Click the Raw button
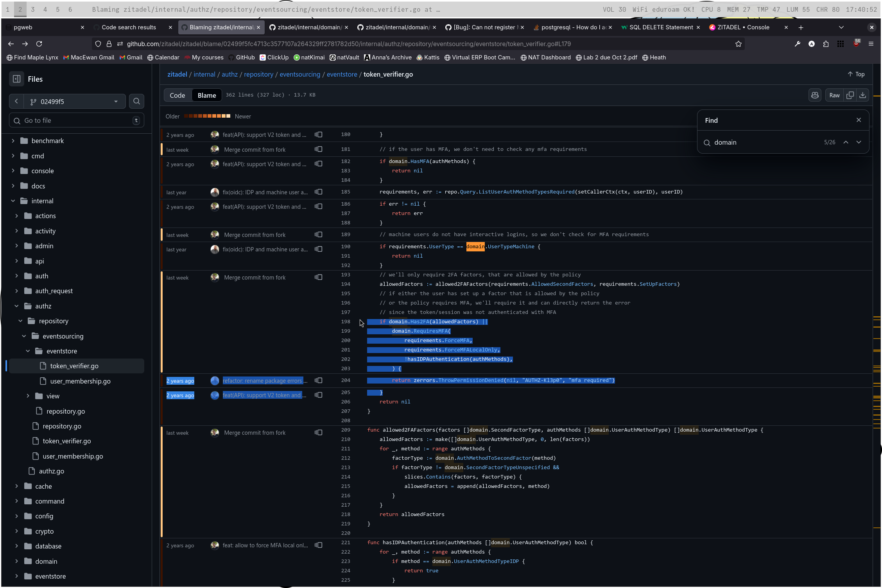The height and width of the screenshot is (588, 882). click(834, 95)
